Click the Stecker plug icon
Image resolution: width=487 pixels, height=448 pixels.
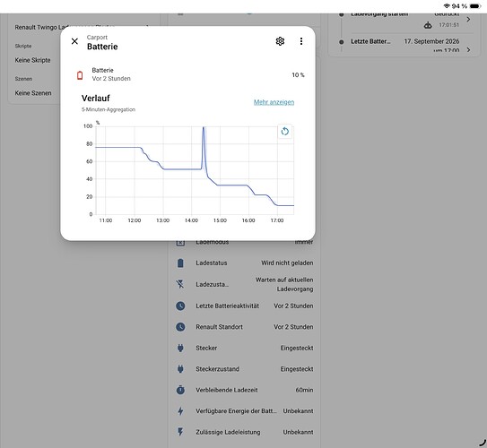pyautogui.click(x=180, y=349)
